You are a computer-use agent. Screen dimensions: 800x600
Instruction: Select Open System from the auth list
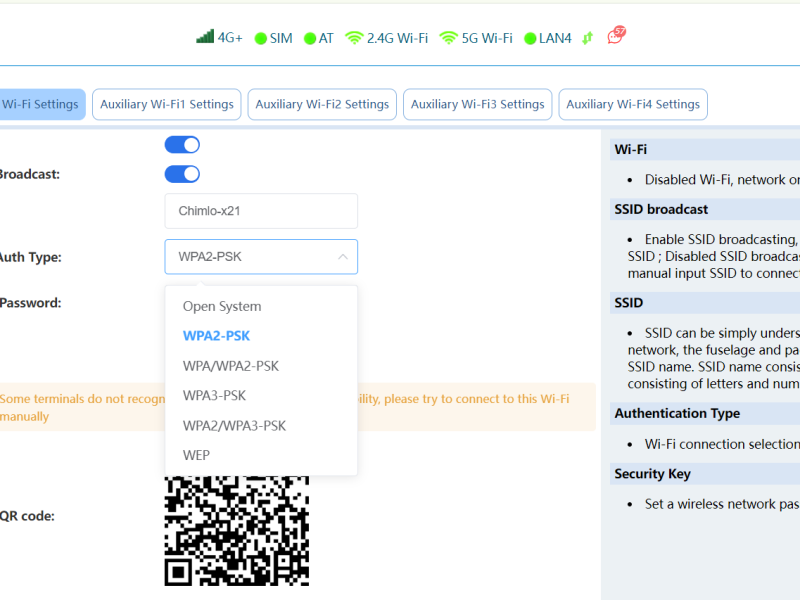pyautogui.click(x=222, y=306)
